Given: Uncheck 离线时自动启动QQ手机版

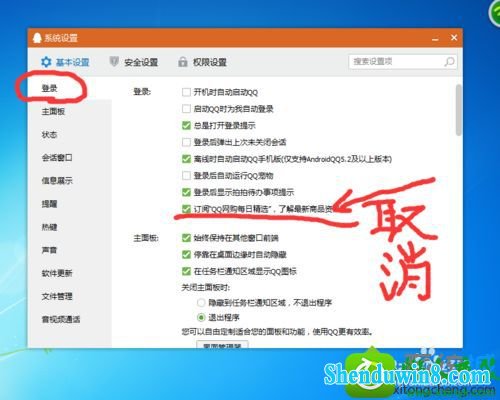Looking at the screenshot, I should (x=186, y=159).
